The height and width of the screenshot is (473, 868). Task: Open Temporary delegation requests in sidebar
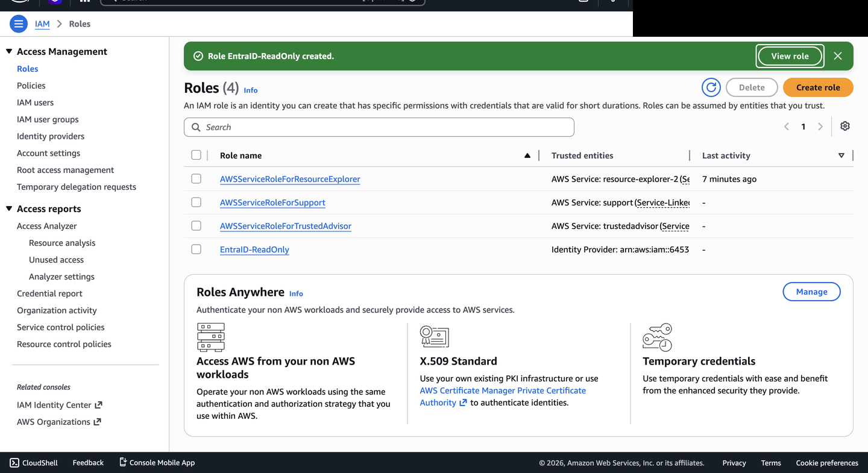(77, 187)
